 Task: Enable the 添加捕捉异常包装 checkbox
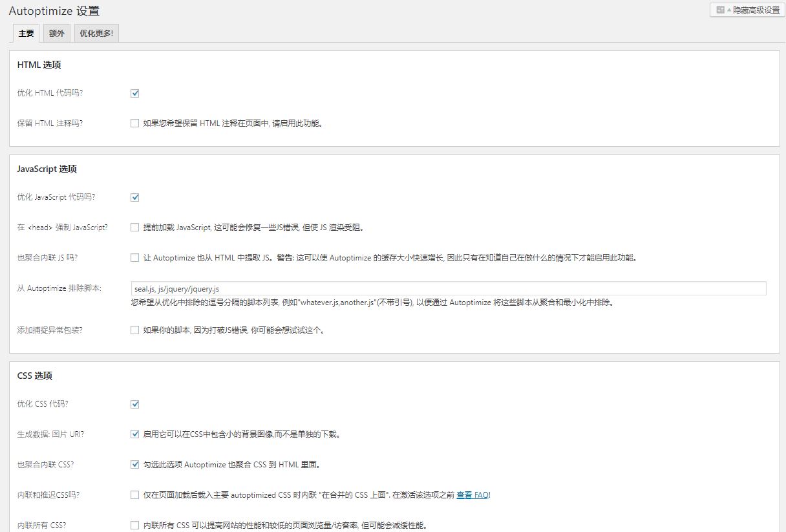coord(134,330)
